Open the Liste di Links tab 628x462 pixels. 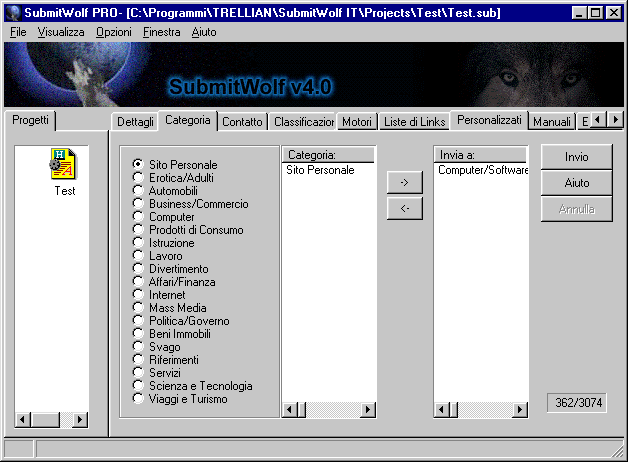415,122
